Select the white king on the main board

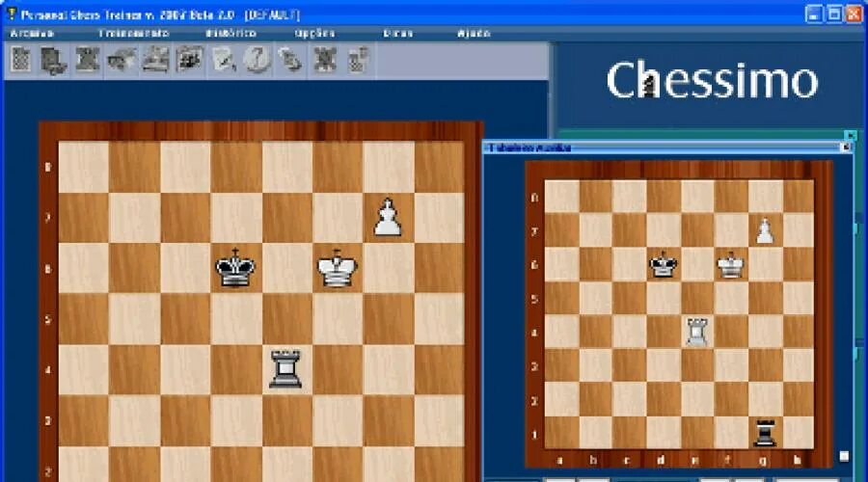click(337, 268)
